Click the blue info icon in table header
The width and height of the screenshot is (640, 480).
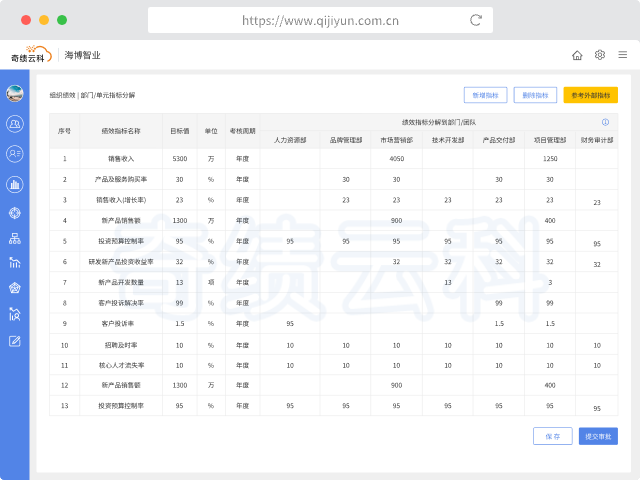click(605, 122)
